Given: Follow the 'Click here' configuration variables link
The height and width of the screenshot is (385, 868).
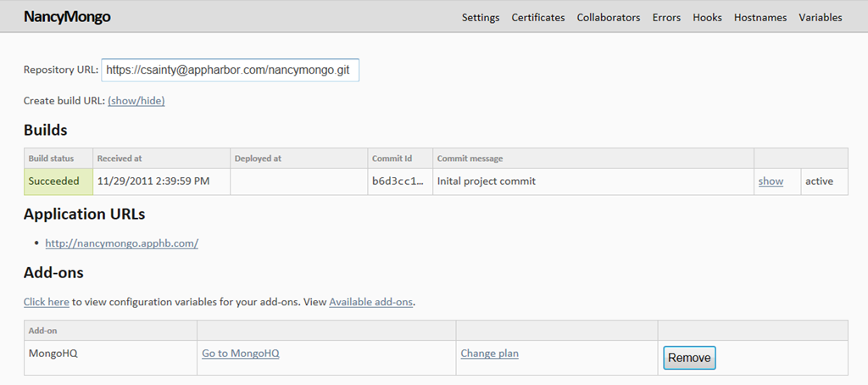Looking at the screenshot, I should [47, 302].
